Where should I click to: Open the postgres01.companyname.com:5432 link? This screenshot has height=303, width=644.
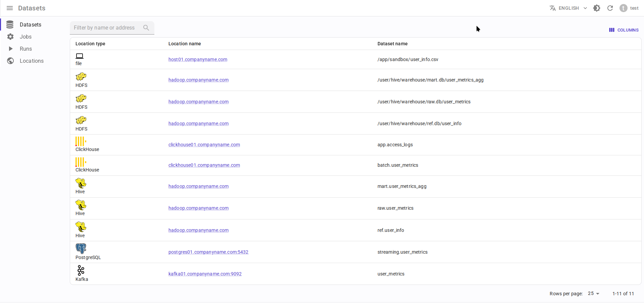point(208,252)
